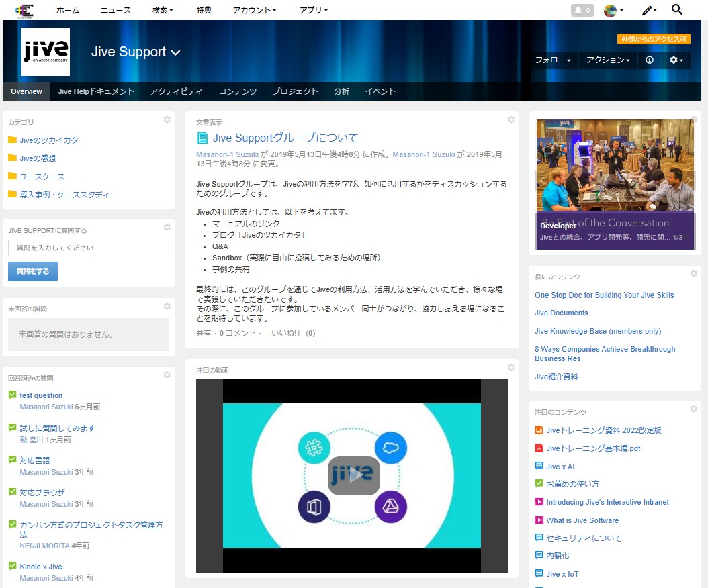Click the 共有 link under the document

click(203, 333)
